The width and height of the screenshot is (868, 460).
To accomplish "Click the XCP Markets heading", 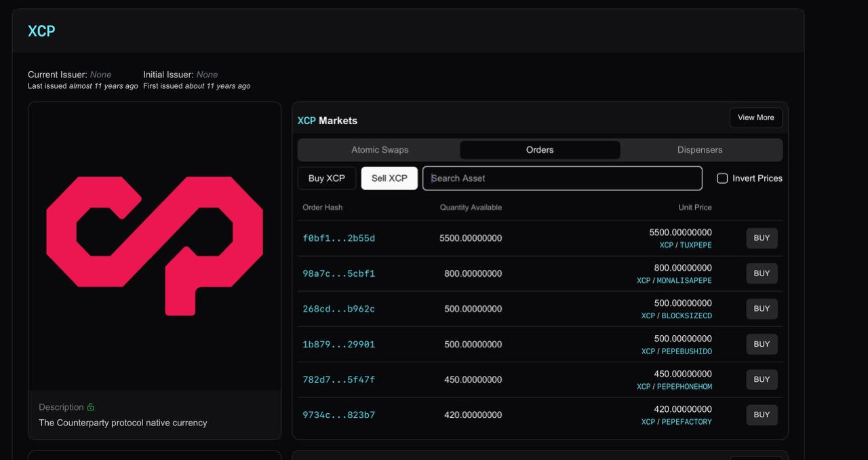I will pyautogui.click(x=328, y=120).
